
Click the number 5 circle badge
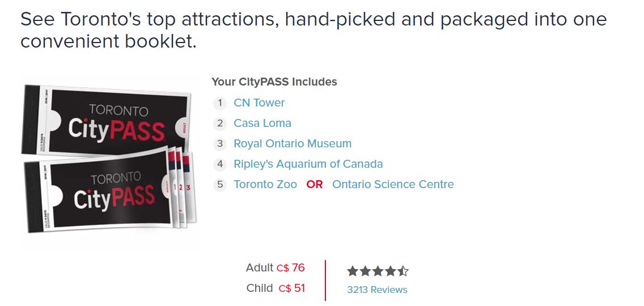point(220,185)
